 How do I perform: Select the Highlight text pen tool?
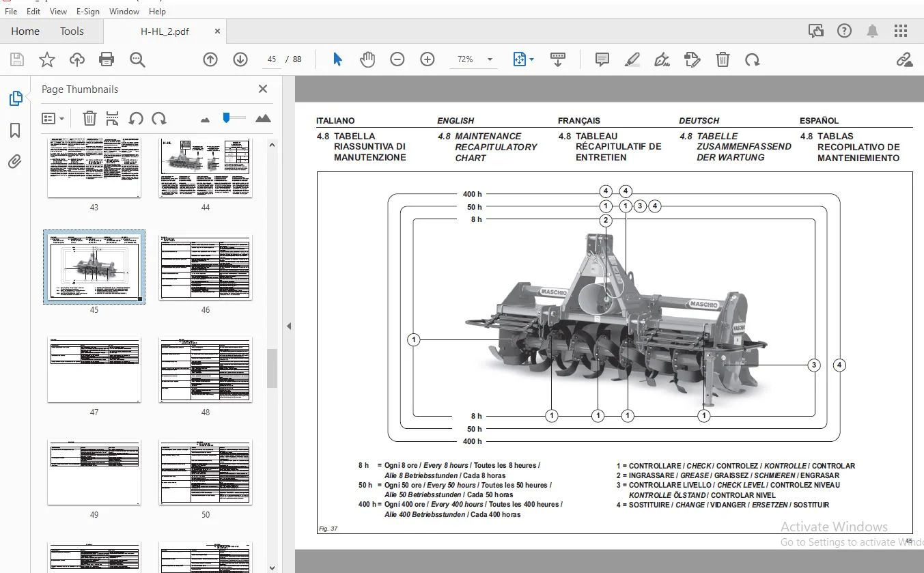coord(632,59)
